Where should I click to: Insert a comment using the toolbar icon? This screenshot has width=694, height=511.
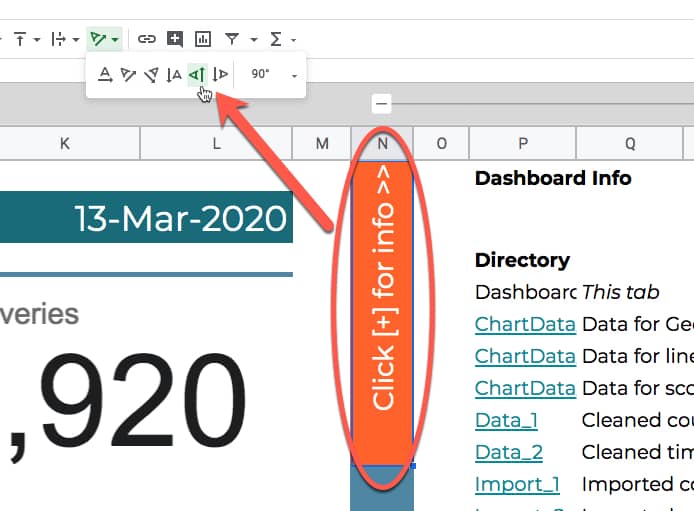point(175,39)
